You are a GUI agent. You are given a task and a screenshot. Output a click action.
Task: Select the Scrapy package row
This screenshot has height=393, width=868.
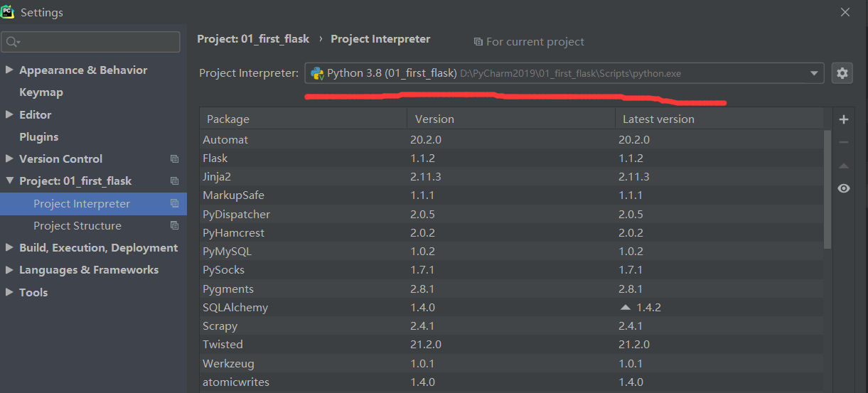(511, 326)
